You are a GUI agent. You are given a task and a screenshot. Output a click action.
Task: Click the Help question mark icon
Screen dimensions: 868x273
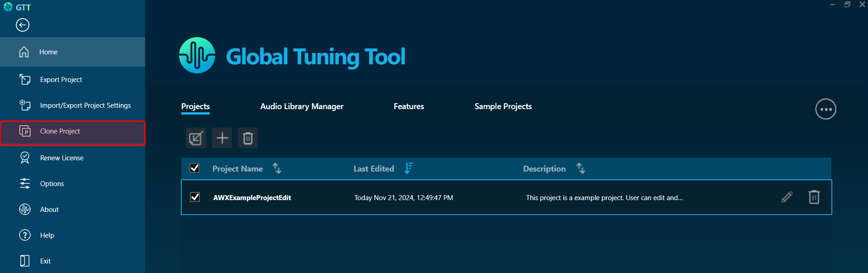[25, 235]
